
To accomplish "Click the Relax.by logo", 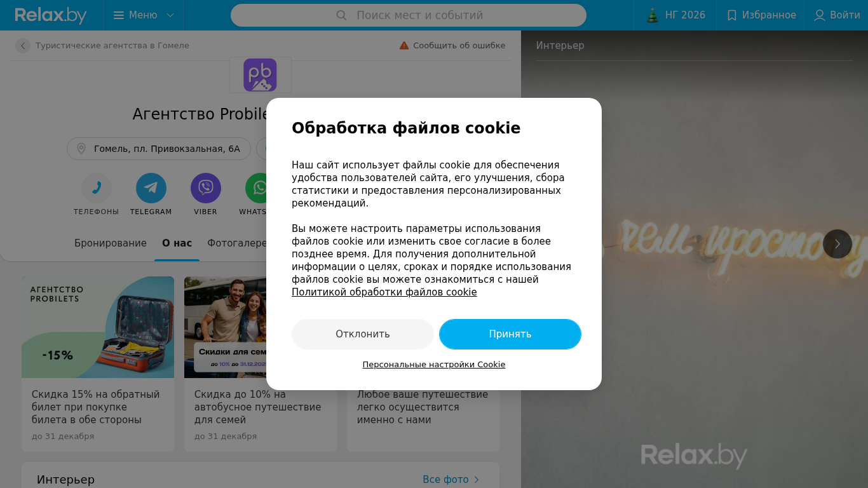I will pyautogui.click(x=51, y=15).
